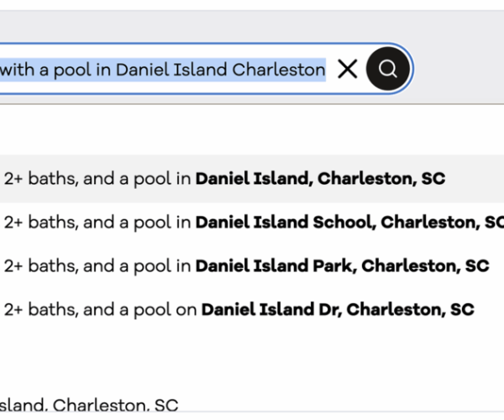The image size is (504, 420).
Task: Select the Daniel Island Dr suggestion
Action: pos(252,309)
